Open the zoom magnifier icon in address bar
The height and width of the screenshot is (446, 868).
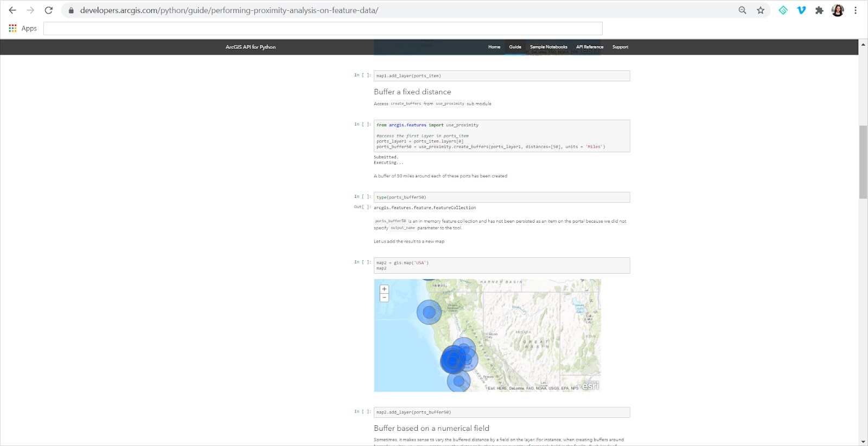coord(742,10)
